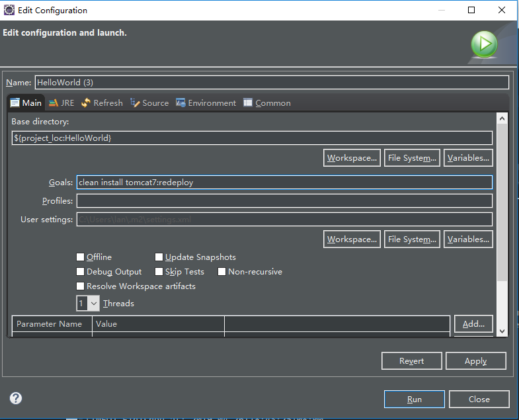
Task: Open the Environment tab
Action: coord(206,103)
